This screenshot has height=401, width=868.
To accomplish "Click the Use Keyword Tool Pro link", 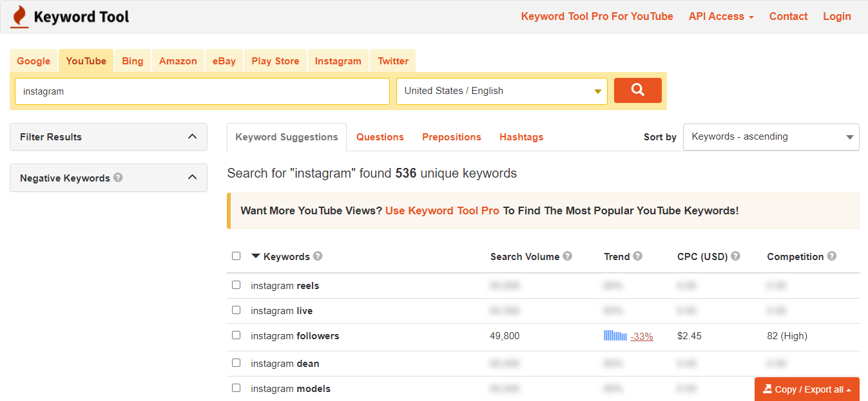I will tap(442, 210).
